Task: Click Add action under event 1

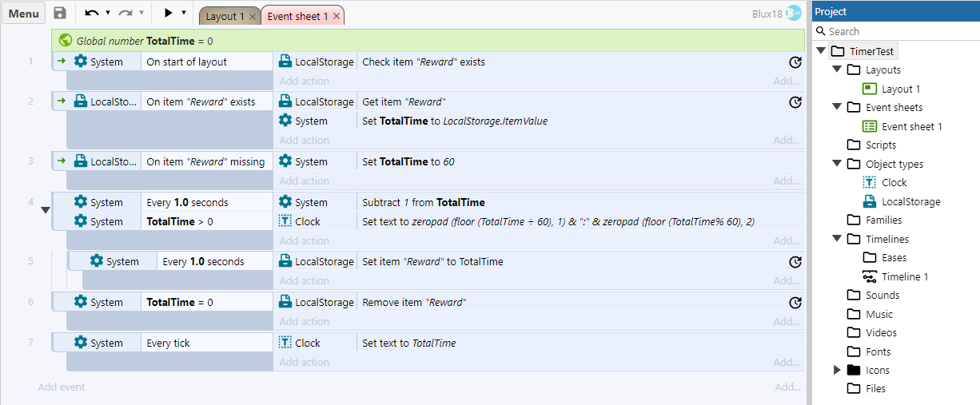Action: click(305, 81)
